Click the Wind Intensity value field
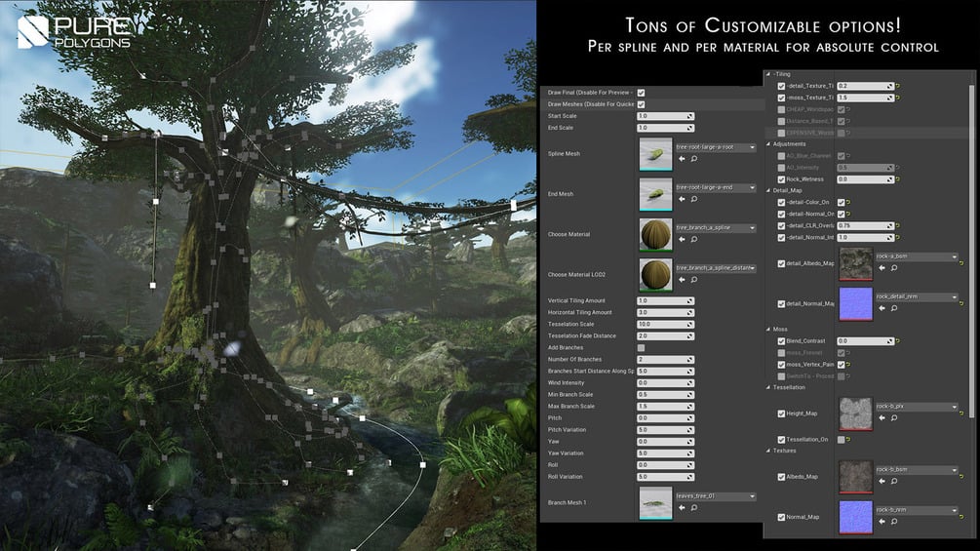 click(666, 383)
